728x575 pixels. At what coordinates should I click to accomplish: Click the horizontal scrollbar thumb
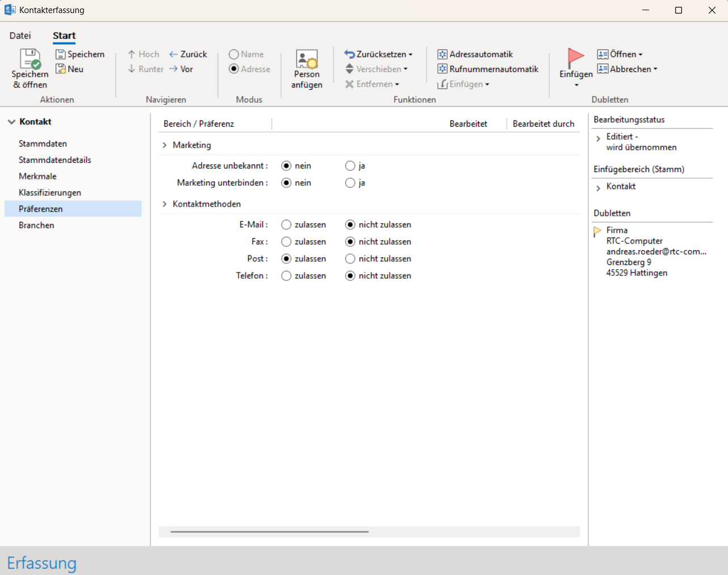pos(269,532)
